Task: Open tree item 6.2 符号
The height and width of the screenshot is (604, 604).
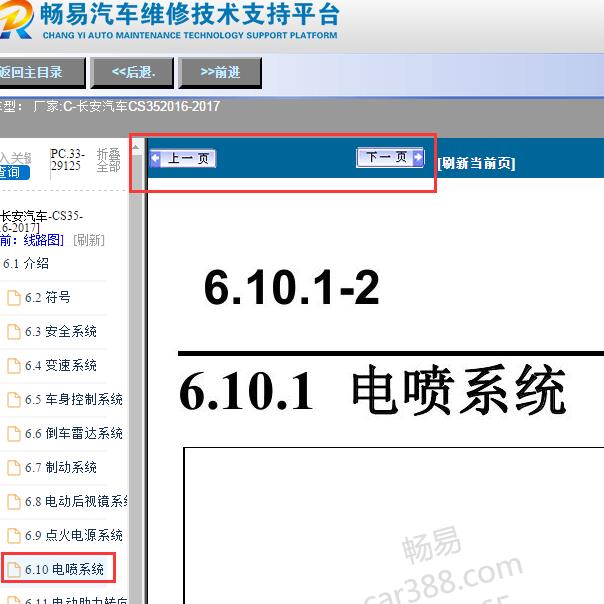Action: click(x=48, y=297)
